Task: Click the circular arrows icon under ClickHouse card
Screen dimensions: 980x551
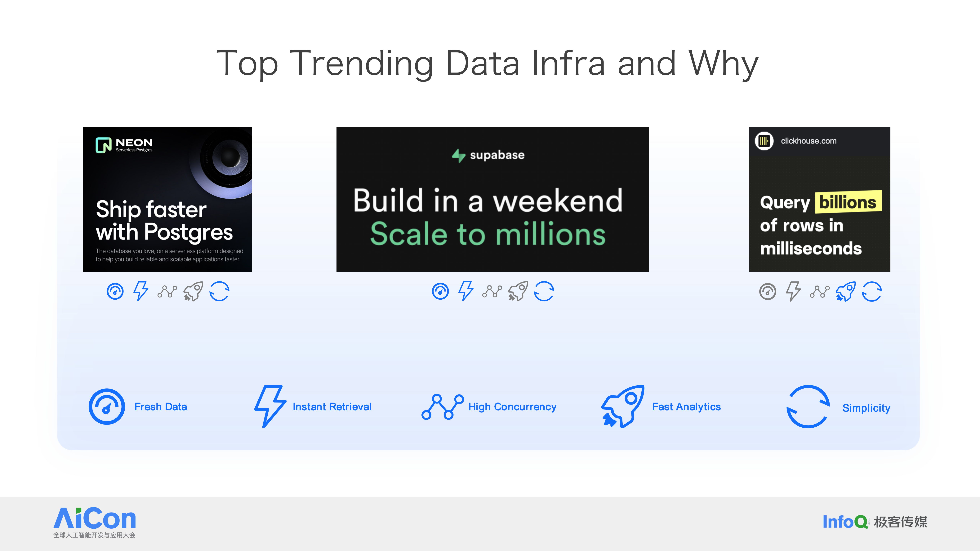Action: (x=872, y=292)
